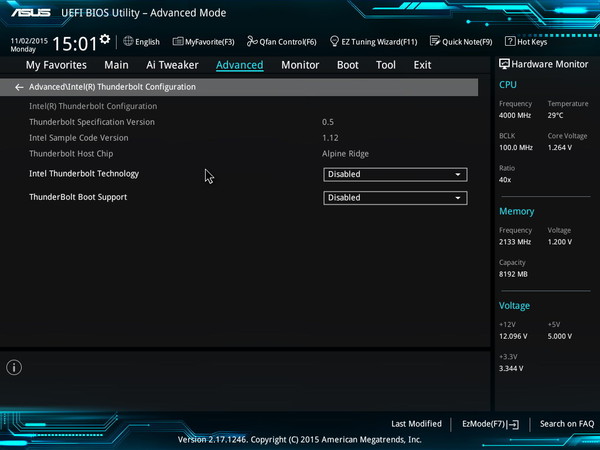Switch to the Monitor tab
This screenshot has height=450, width=600.
click(300, 65)
